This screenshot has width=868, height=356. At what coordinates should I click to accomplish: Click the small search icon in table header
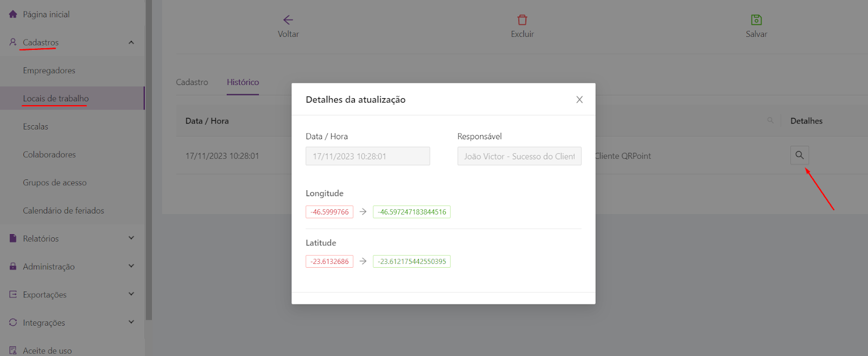click(770, 120)
